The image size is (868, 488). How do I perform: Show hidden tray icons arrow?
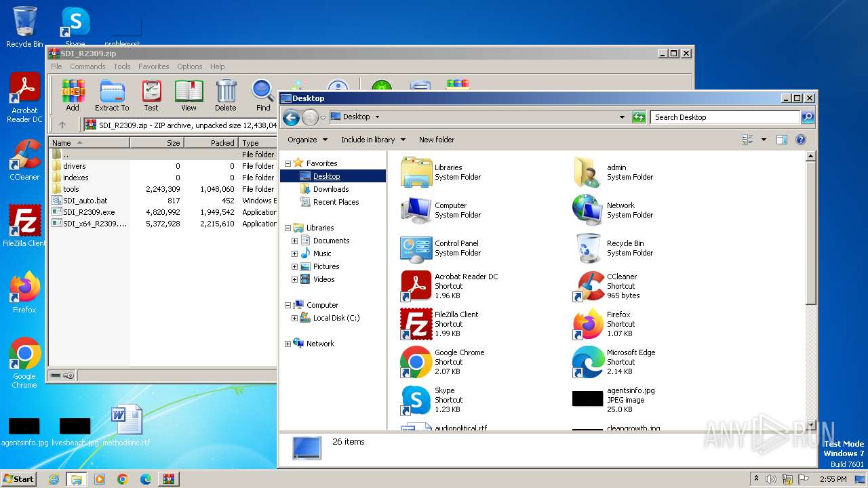(756, 479)
